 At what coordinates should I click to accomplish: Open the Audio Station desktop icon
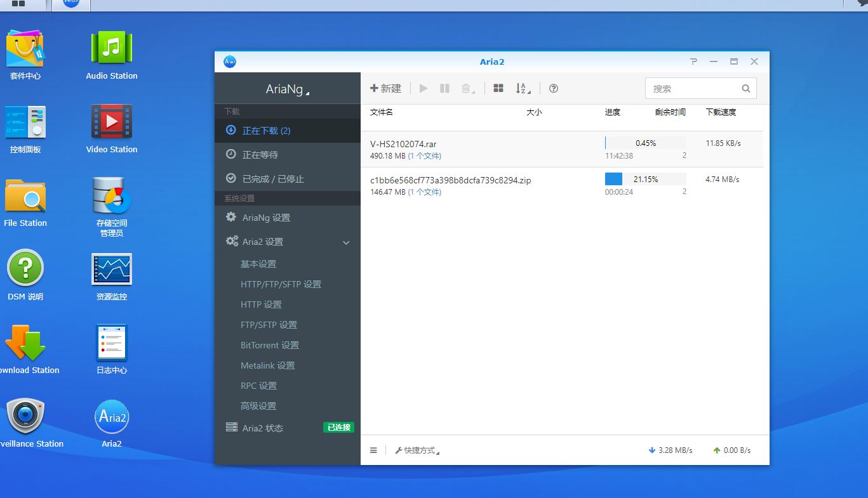click(x=112, y=49)
